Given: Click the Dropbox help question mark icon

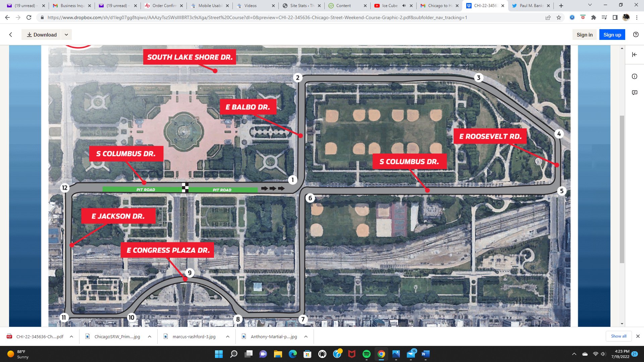Looking at the screenshot, I should pos(636,35).
